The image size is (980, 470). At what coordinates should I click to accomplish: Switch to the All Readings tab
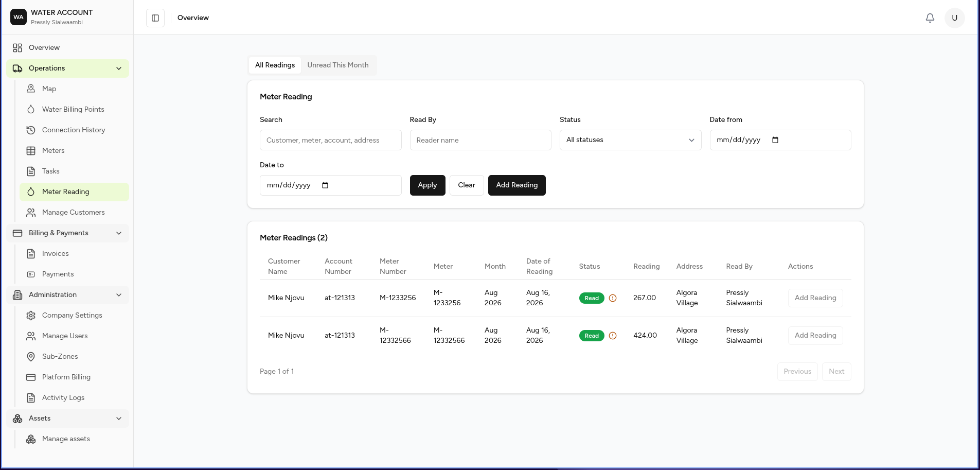pos(275,65)
